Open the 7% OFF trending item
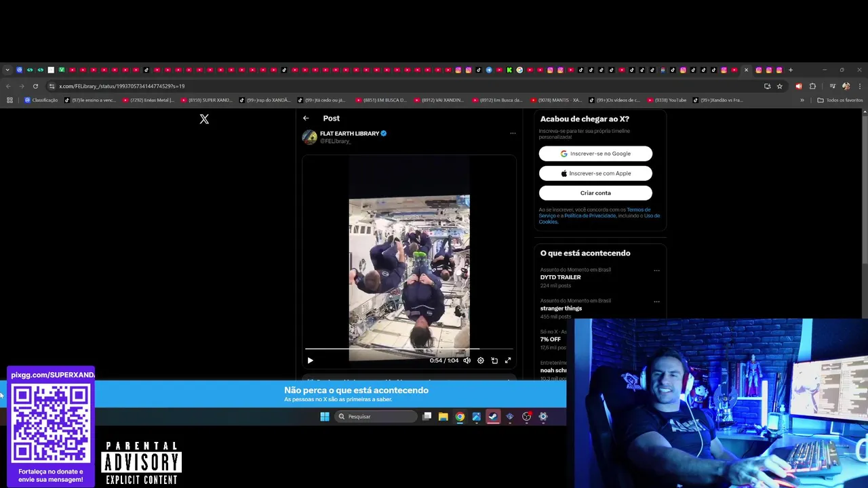868x488 pixels. [551, 340]
